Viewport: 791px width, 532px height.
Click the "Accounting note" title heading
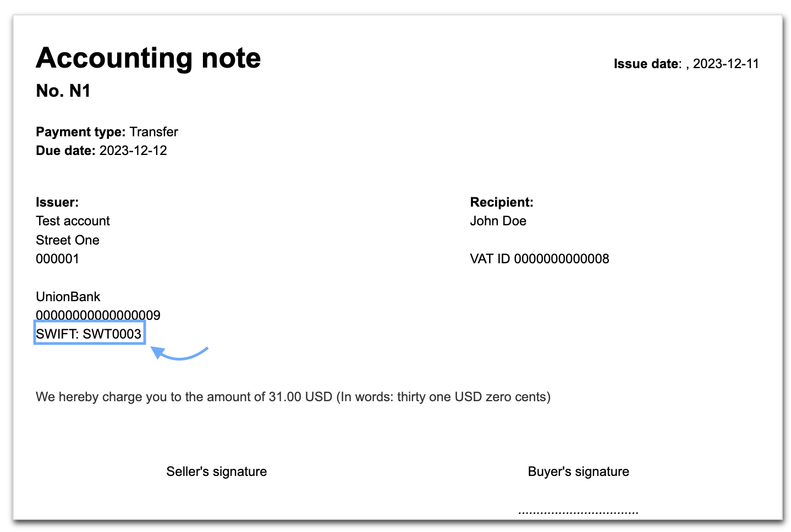(x=149, y=58)
